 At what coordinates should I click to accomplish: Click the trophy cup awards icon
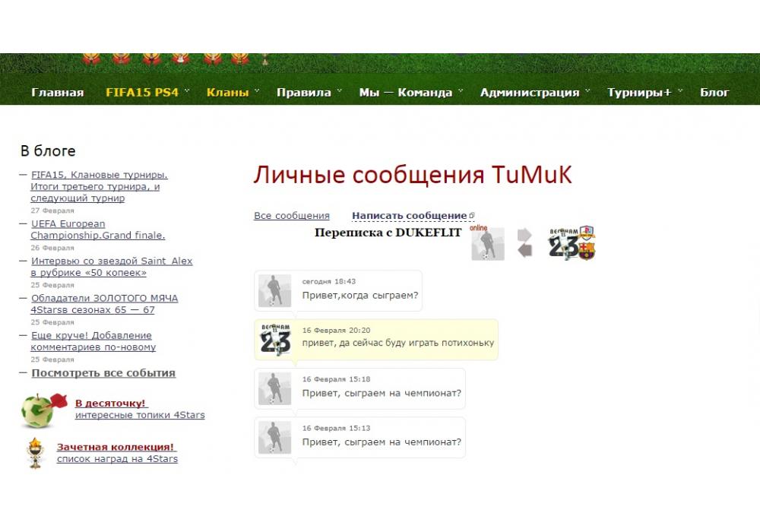click(35, 453)
